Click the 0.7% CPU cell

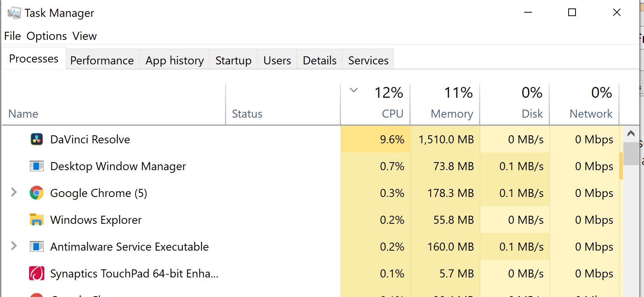coord(375,166)
